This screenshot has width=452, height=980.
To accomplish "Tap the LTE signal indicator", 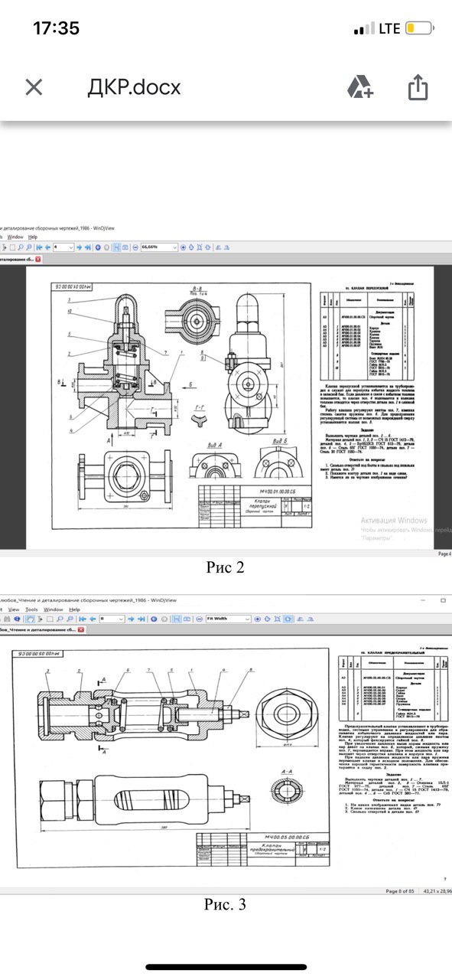I will point(389,29).
